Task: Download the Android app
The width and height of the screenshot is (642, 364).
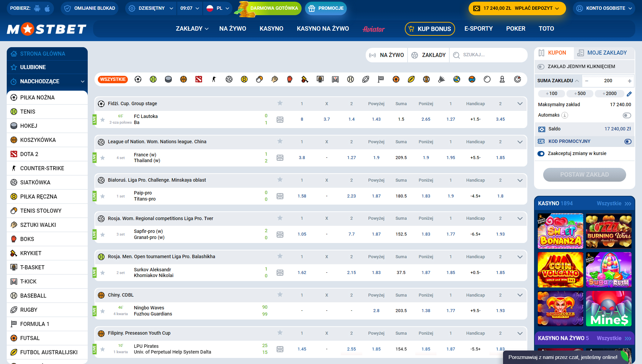Action: pyautogui.click(x=37, y=8)
